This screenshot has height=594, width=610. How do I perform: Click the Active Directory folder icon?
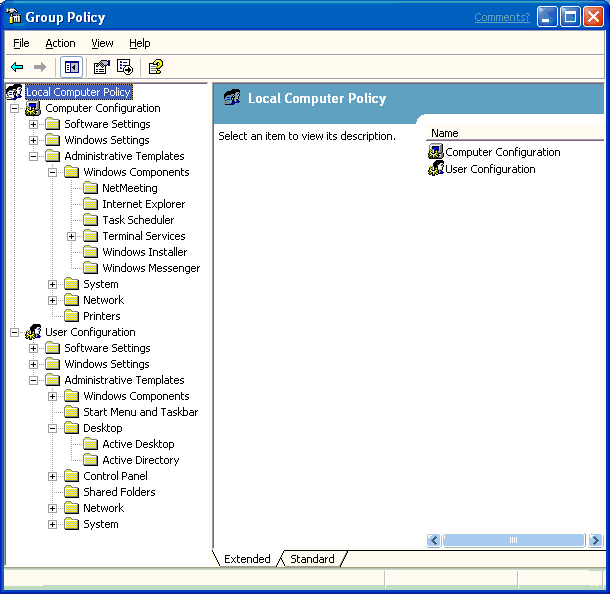click(90, 460)
